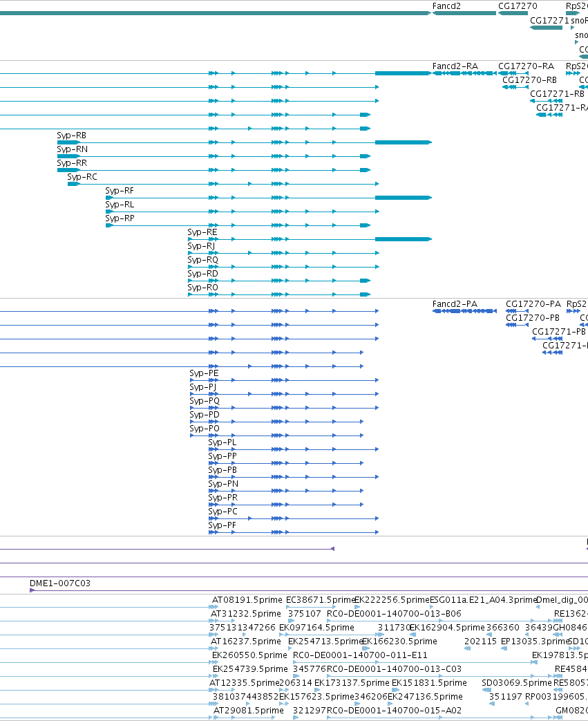Select the Syp-PB protein label

point(222,469)
